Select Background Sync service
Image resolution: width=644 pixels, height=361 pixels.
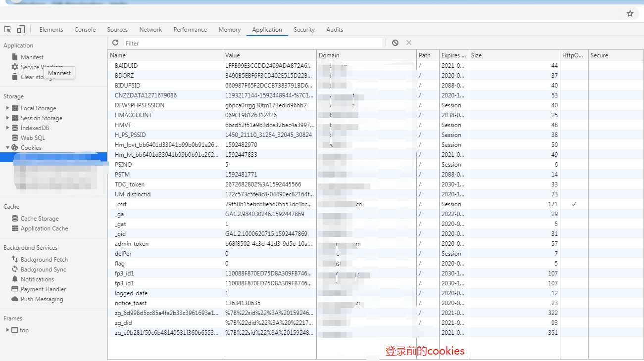(x=43, y=270)
